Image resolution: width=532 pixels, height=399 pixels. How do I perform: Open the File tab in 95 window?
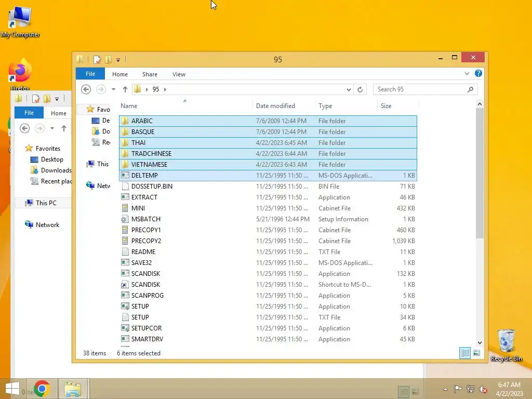(x=90, y=74)
